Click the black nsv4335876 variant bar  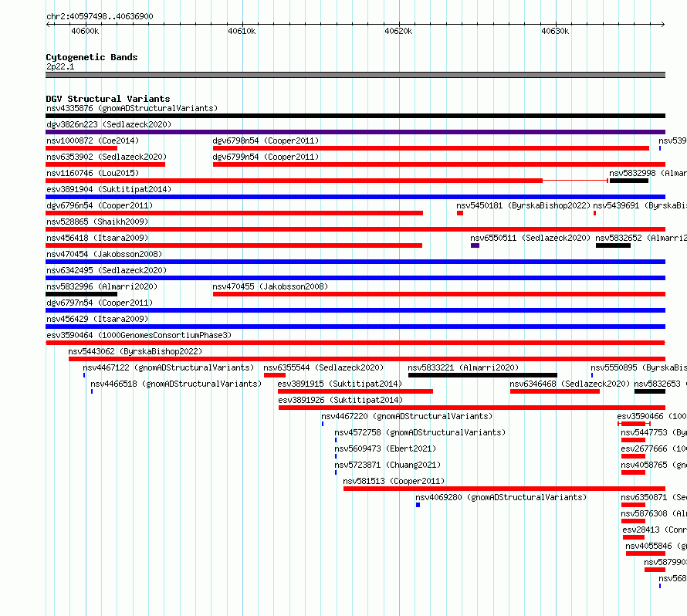(x=355, y=116)
